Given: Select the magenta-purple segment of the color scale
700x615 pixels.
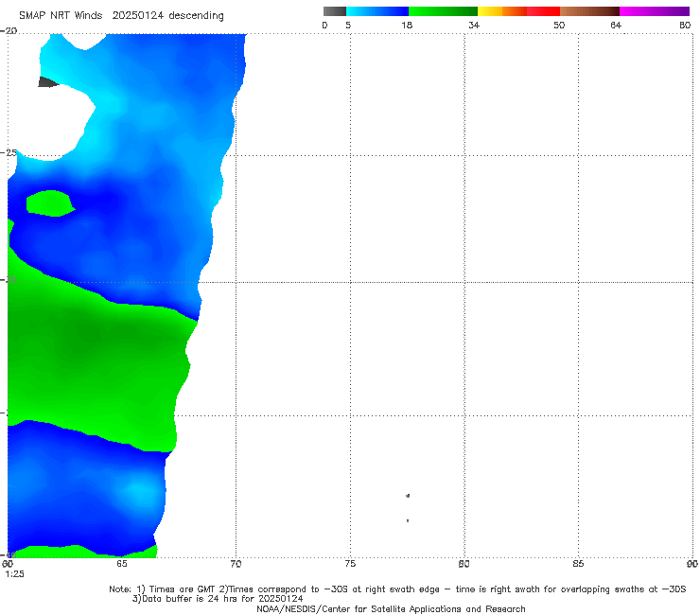Looking at the screenshot, I should pyautogui.click(x=655, y=11).
